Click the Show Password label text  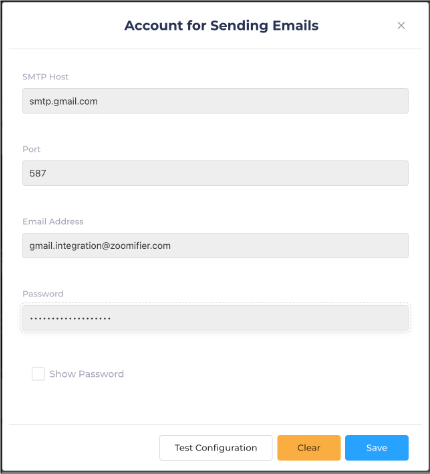pyautogui.click(x=87, y=374)
